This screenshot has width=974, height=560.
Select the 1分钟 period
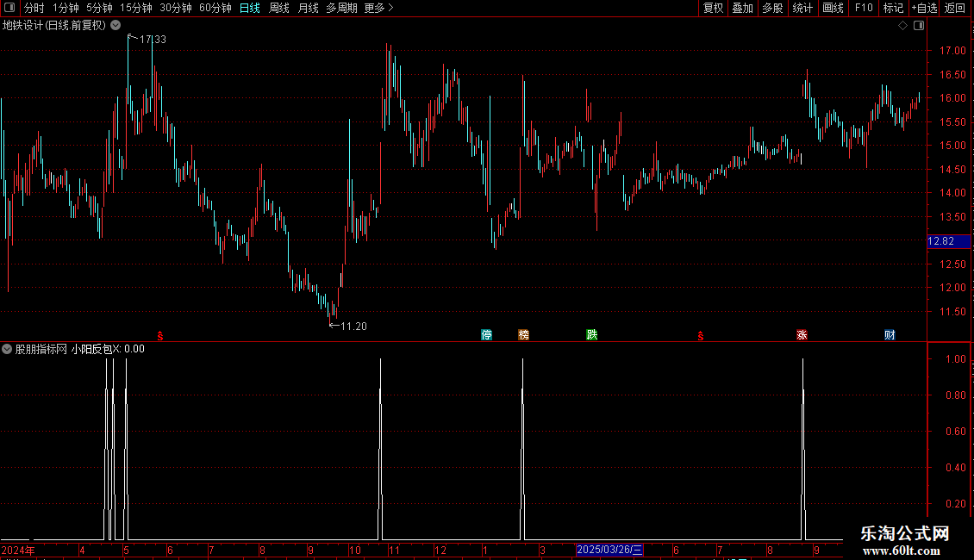point(66,8)
